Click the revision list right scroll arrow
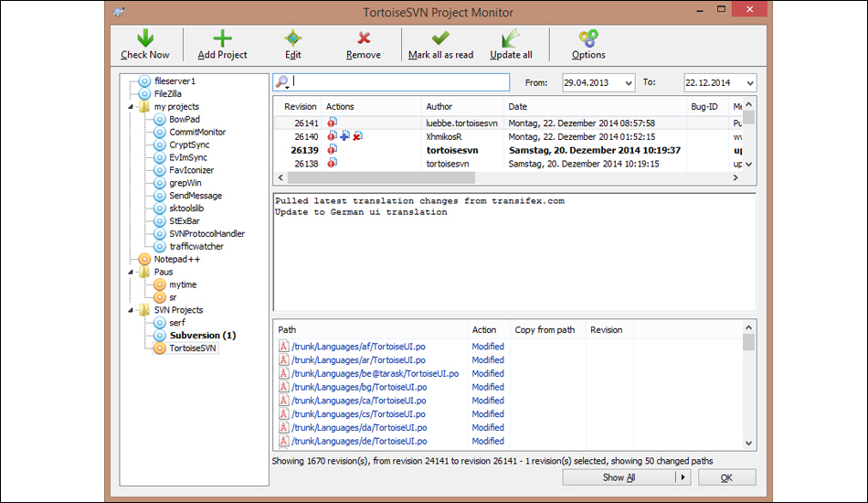Screen dimensions: 868x503 tap(736, 177)
